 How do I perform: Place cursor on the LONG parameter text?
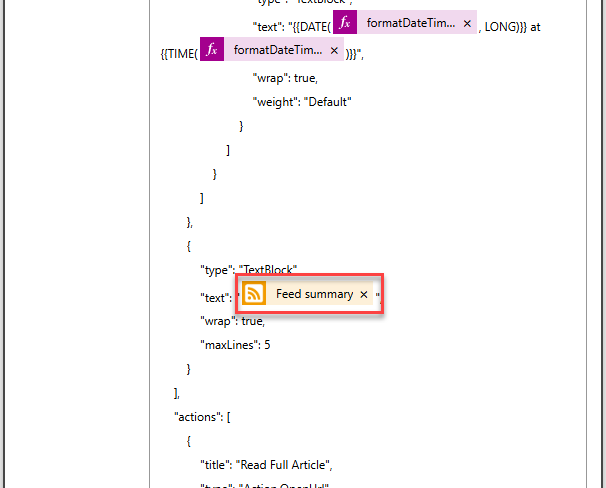tap(502, 26)
